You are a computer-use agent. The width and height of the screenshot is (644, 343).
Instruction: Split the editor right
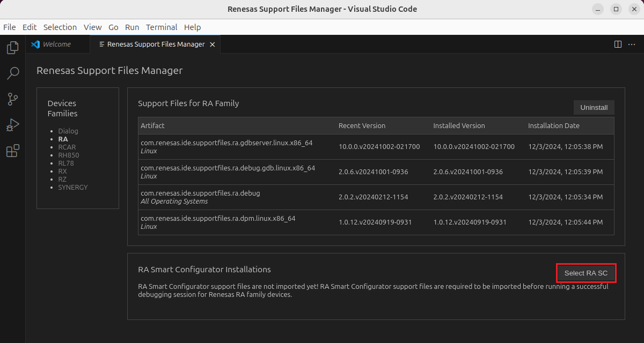coord(618,44)
